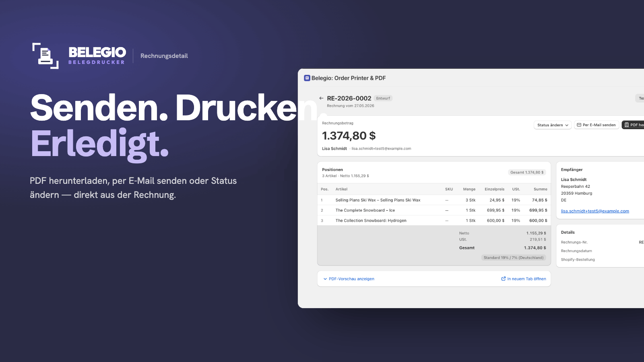Click the Rechnungsdatum label in Details

tap(576, 251)
